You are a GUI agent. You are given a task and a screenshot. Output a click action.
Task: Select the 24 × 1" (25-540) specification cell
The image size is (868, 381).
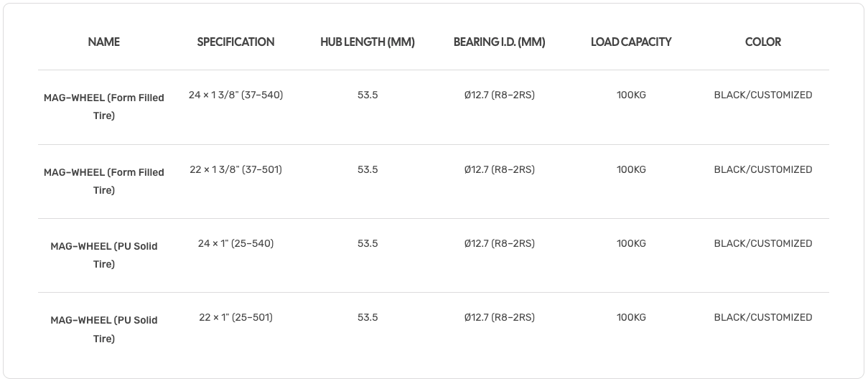point(235,243)
